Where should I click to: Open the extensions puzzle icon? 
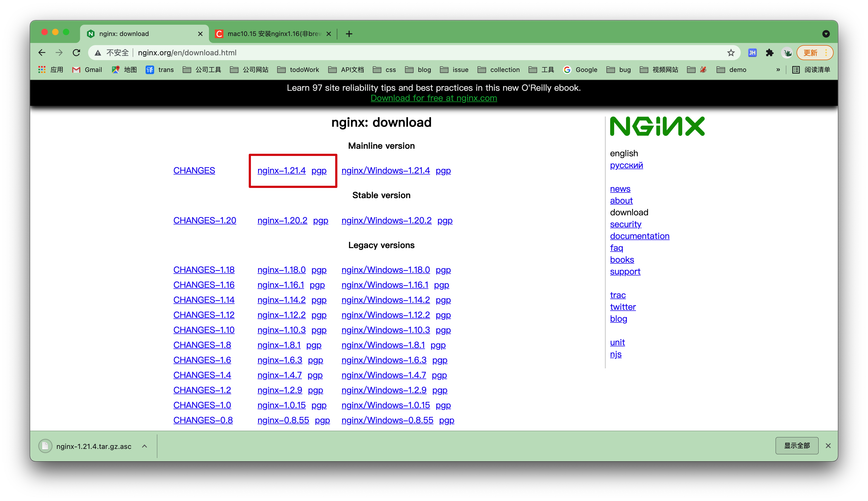point(769,53)
